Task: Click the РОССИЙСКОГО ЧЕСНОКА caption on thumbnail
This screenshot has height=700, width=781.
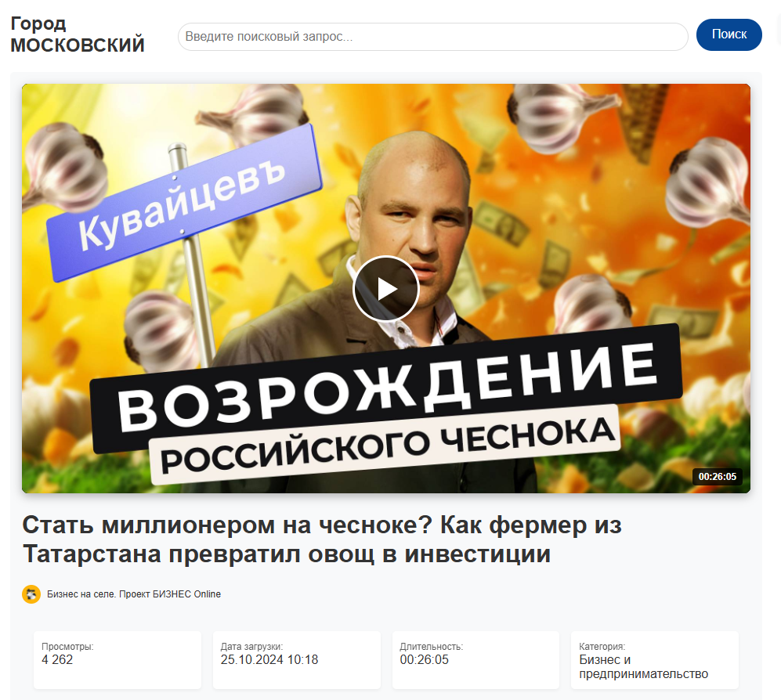Action: [x=386, y=444]
